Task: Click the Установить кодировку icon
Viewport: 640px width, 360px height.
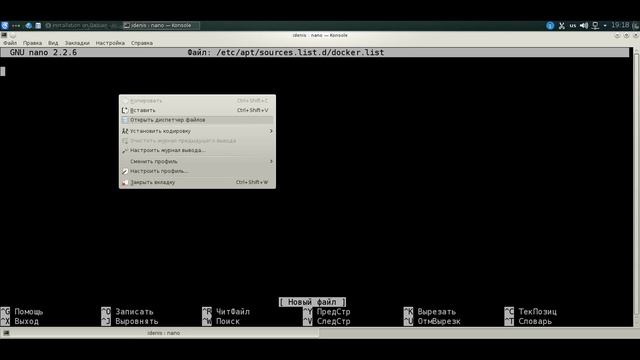Action: [x=125, y=131]
